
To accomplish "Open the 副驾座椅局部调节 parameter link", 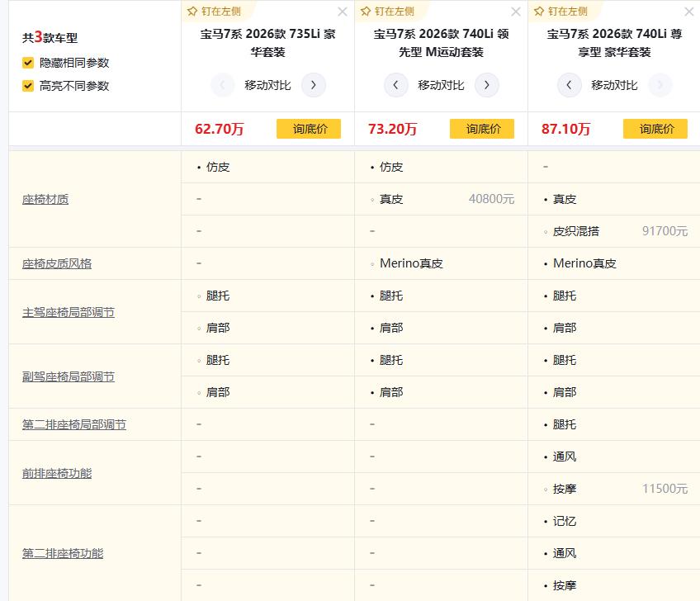I will coord(69,376).
